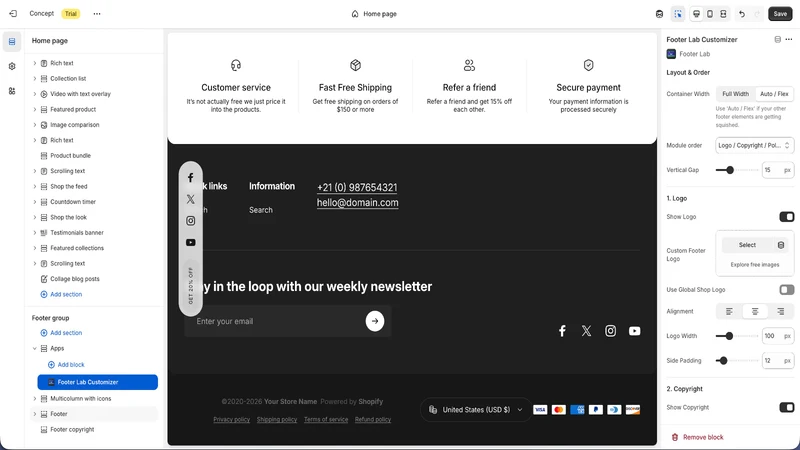Click the Instagram icon in footer
This screenshot has width=800, height=450.
[610, 331]
